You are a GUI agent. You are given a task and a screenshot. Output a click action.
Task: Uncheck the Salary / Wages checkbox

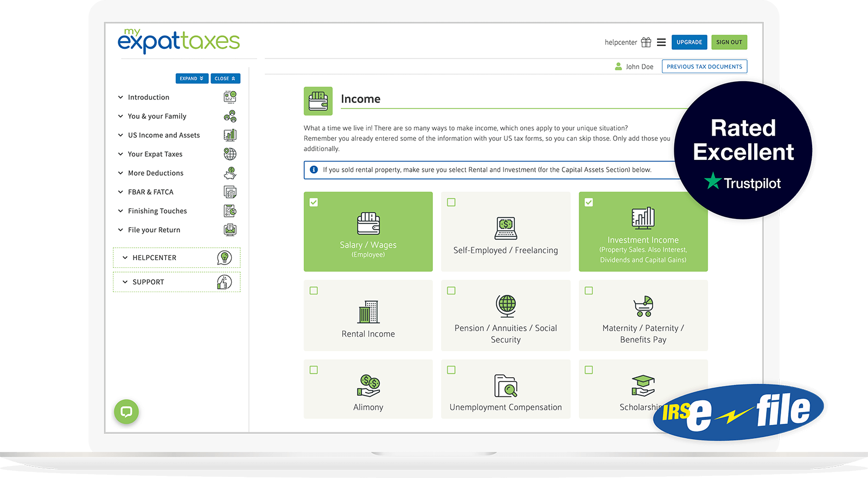[314, 202]
